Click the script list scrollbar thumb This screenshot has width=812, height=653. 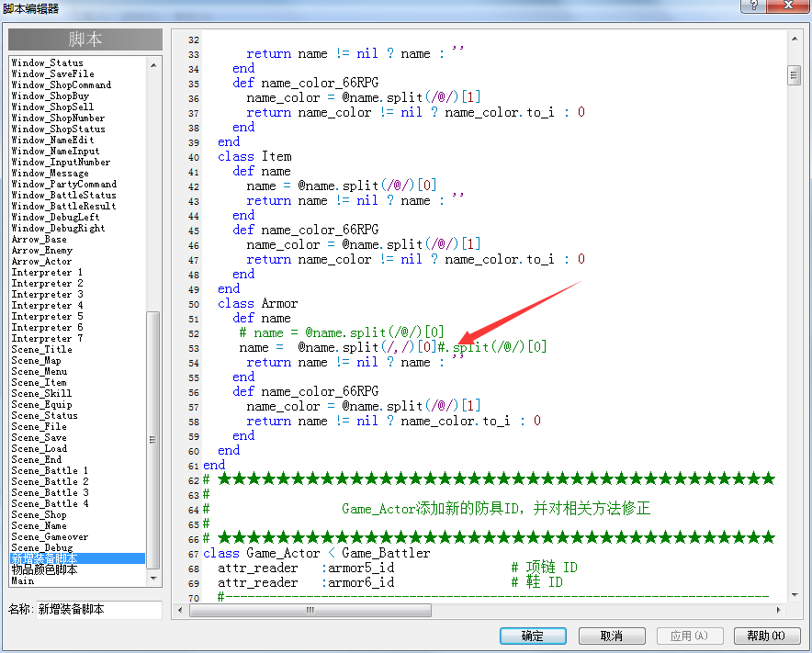coord(153,440)
